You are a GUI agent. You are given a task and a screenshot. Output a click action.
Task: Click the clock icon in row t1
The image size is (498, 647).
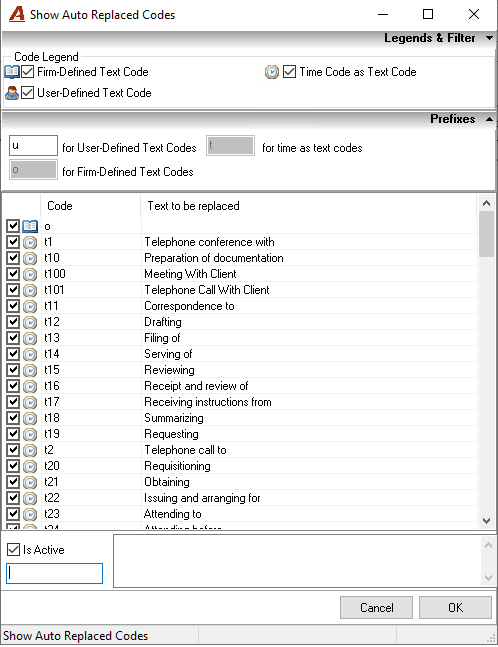tap(30, 242)
